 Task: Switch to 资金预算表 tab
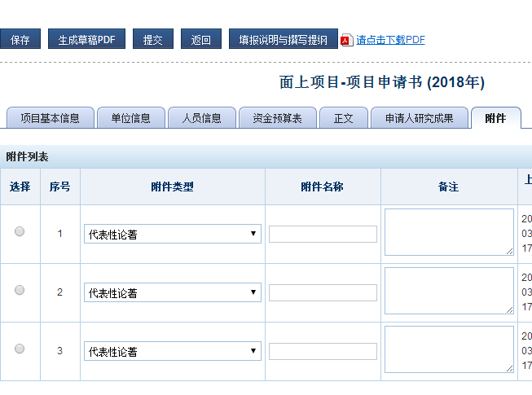click(x=278, y=118)
